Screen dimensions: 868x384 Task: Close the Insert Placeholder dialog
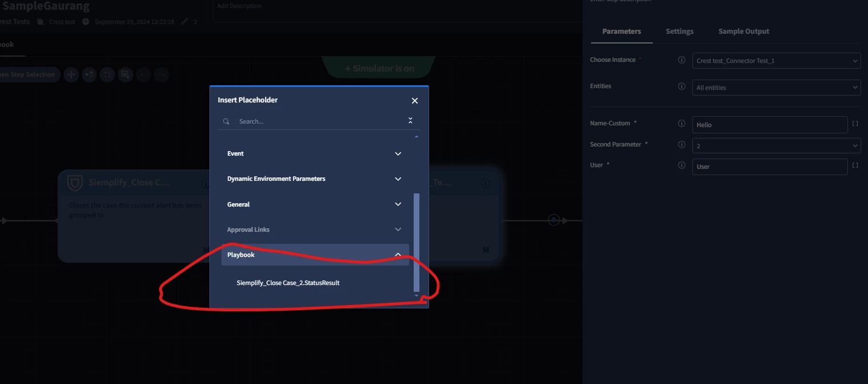(415, 101)
